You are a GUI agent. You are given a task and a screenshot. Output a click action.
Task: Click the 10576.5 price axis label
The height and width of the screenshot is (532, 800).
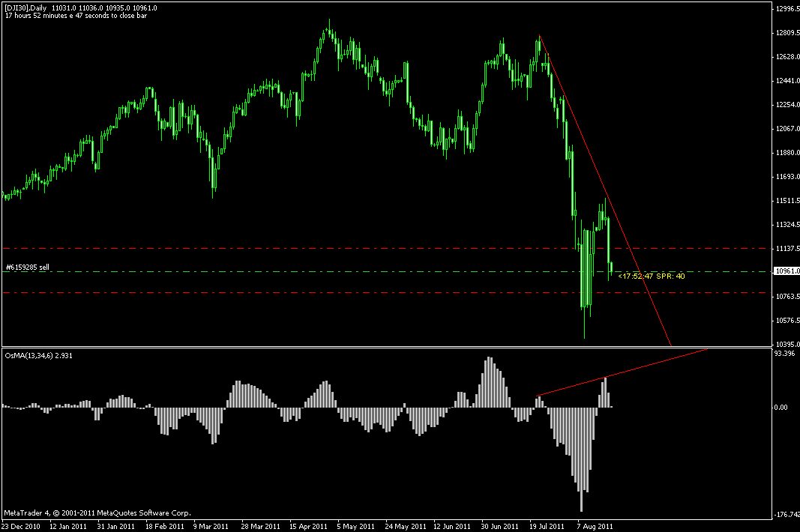[787, 320]
